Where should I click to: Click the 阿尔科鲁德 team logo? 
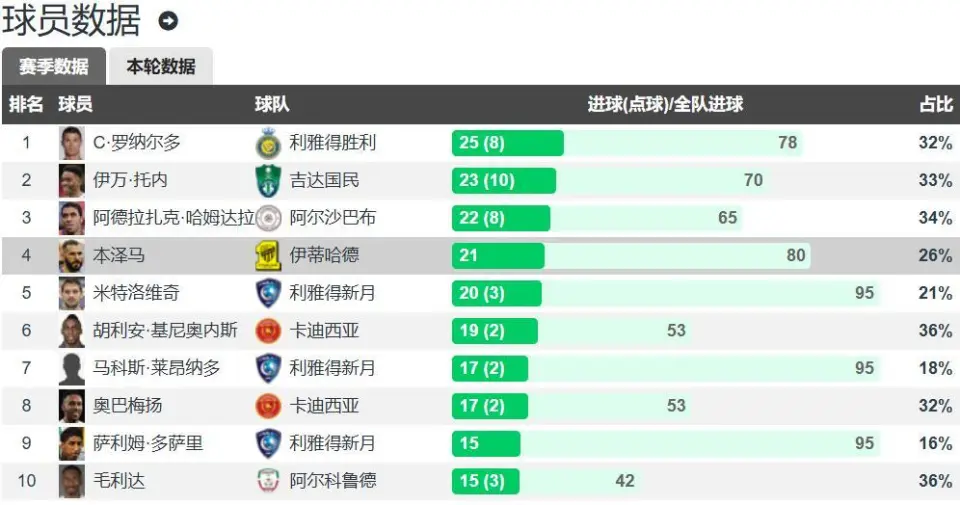tap(268, 481)
